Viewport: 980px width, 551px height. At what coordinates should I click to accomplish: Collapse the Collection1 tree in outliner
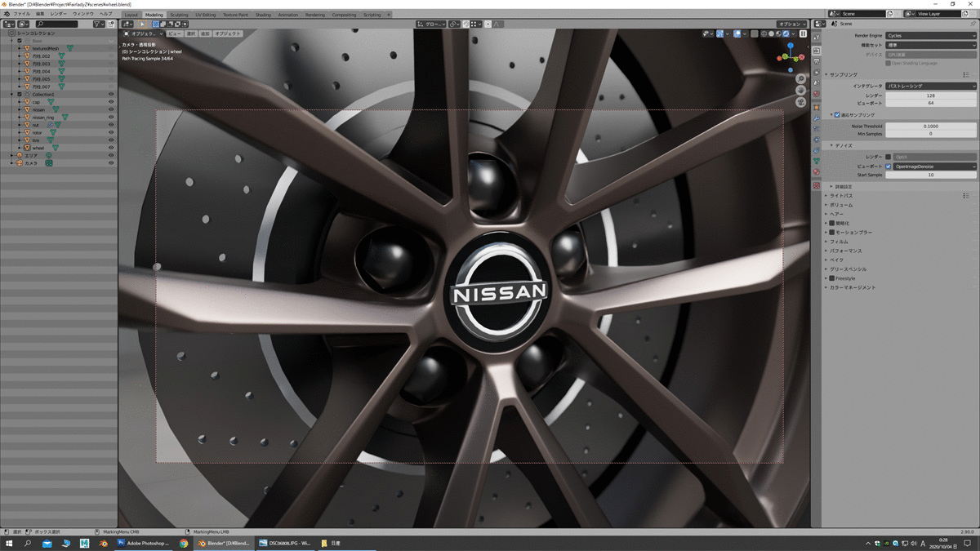click(11, 95)
